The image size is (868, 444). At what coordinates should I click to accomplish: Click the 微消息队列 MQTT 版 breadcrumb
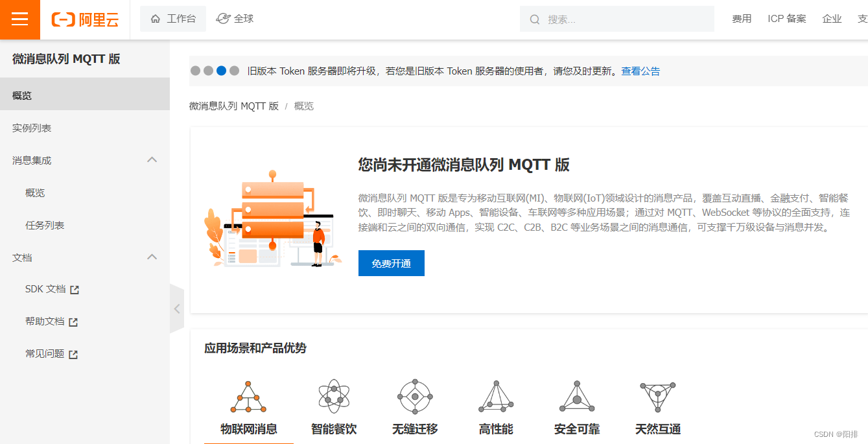pos(233,105)
